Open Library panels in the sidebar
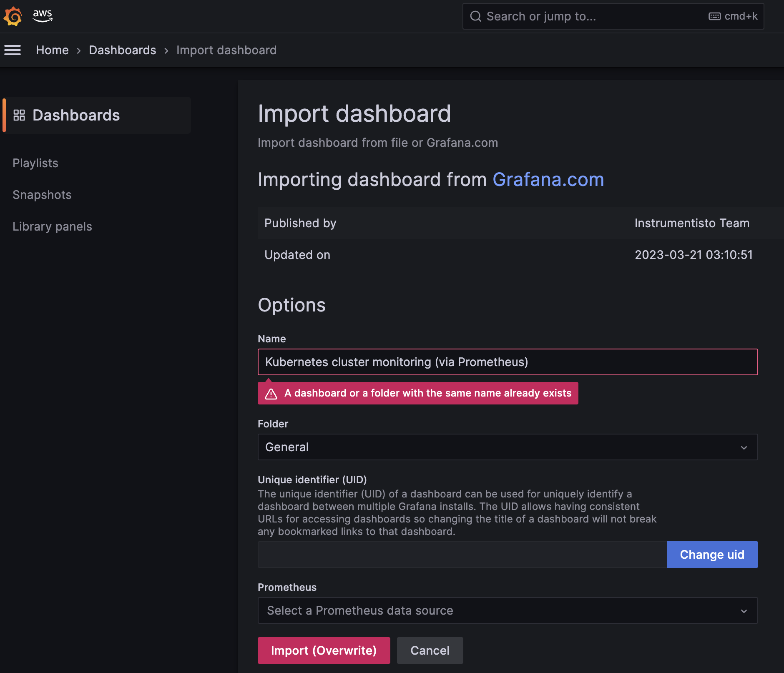Screen dimensions: 784x673 point(52,226)
